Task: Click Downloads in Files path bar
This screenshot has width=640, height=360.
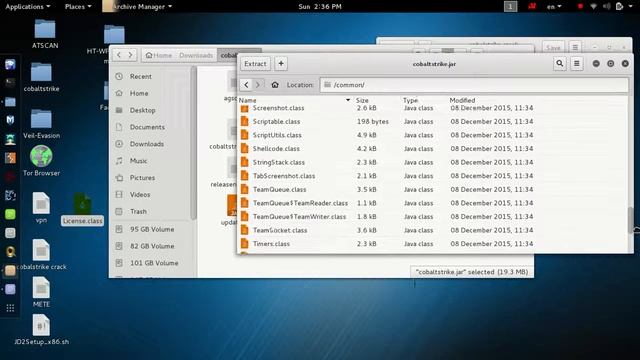Action: [196, 55]
